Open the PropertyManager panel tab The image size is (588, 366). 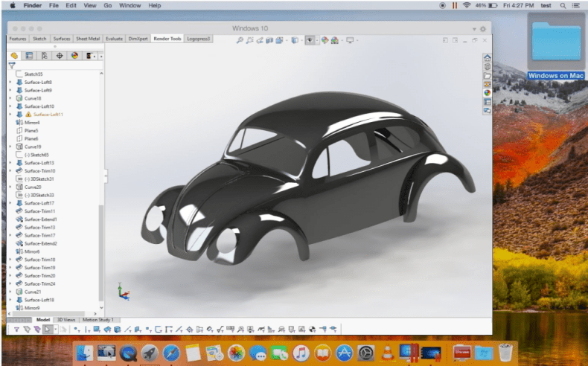[x=29, y=55]
